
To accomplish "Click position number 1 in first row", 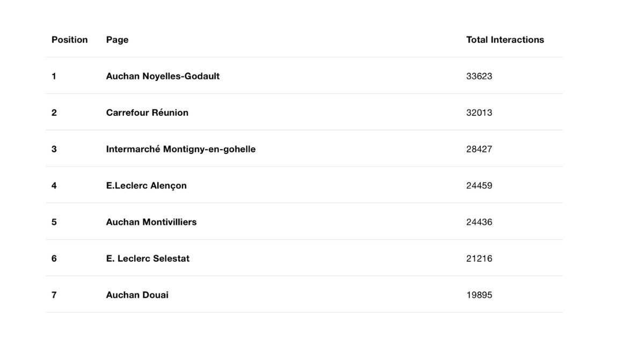I will click(54, 76).
